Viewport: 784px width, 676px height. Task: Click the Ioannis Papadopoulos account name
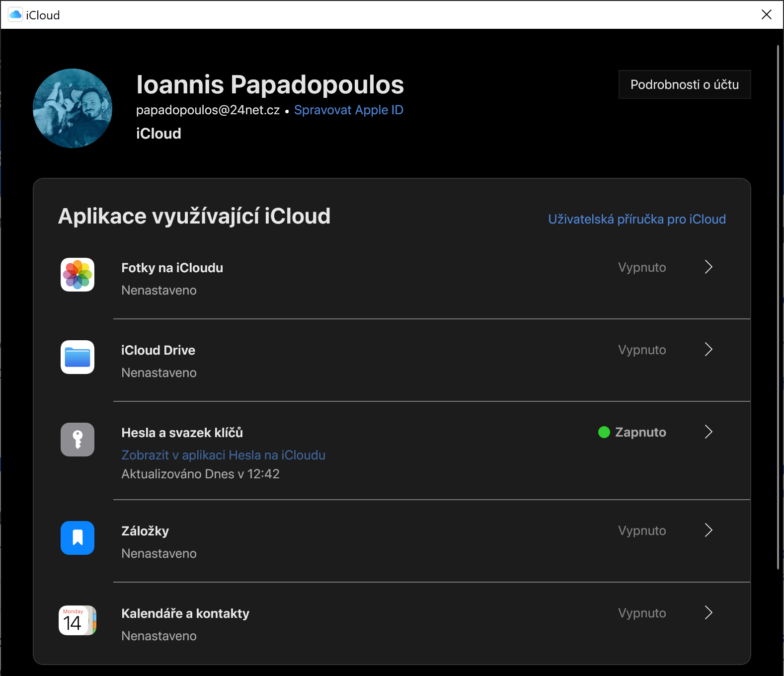click(x=270, y=84)
